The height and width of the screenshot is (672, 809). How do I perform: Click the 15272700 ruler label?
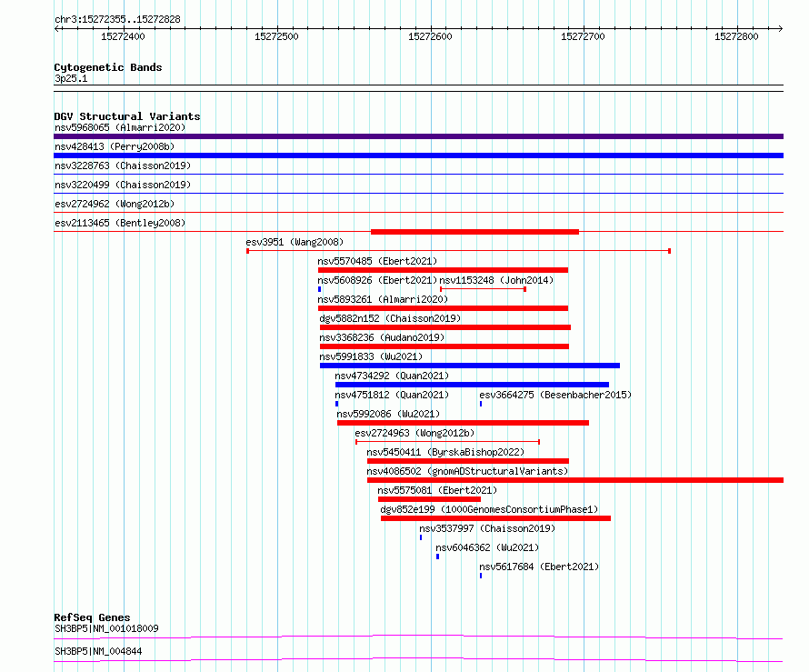tap(583, 36)
